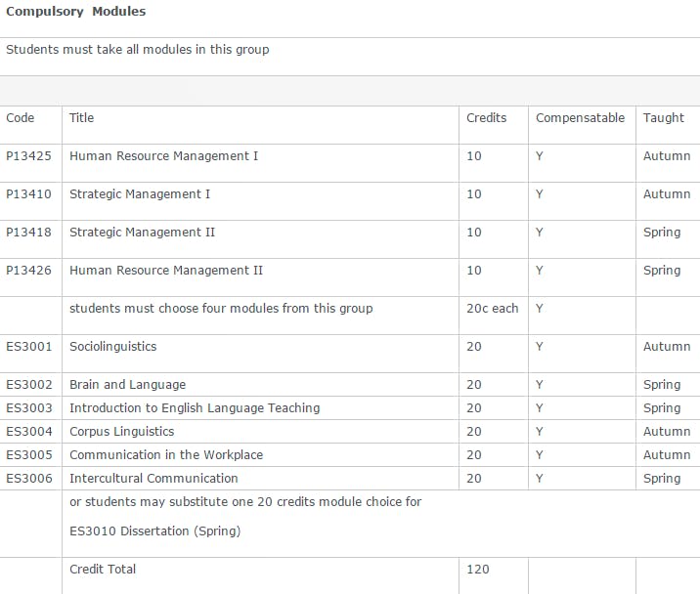Viewport: 700px width, 594px height.
Task: Click Communication in the Workplace
Action: tap(165, 455)
